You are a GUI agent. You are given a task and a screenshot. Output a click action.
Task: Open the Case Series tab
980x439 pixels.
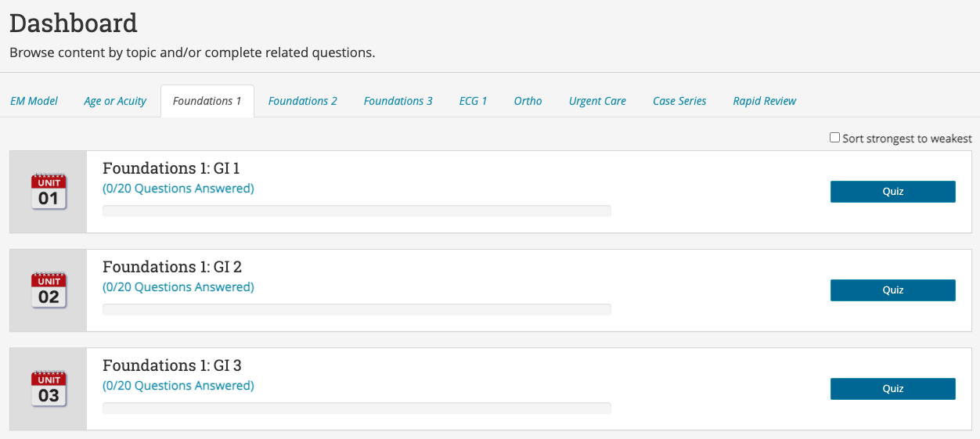coord(679,101)
